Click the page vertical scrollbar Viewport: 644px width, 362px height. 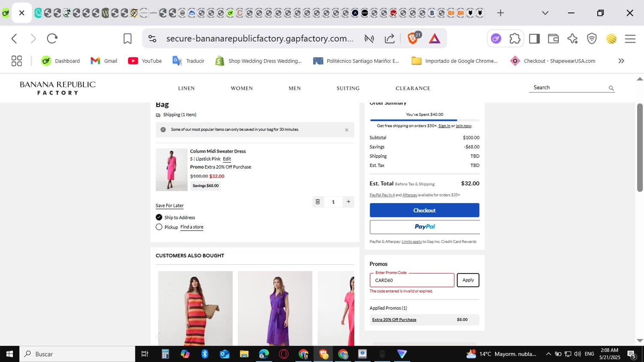[x=640, y=147]
